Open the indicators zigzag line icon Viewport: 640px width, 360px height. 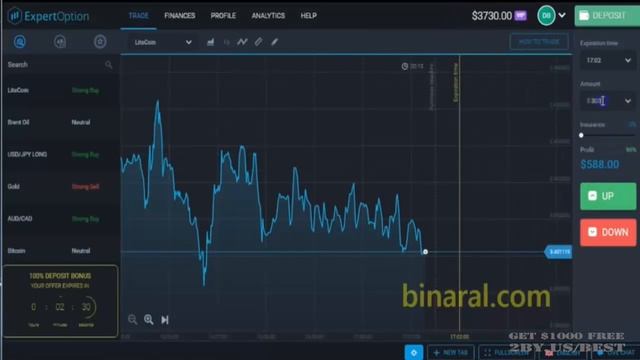(x=242, y=42)
